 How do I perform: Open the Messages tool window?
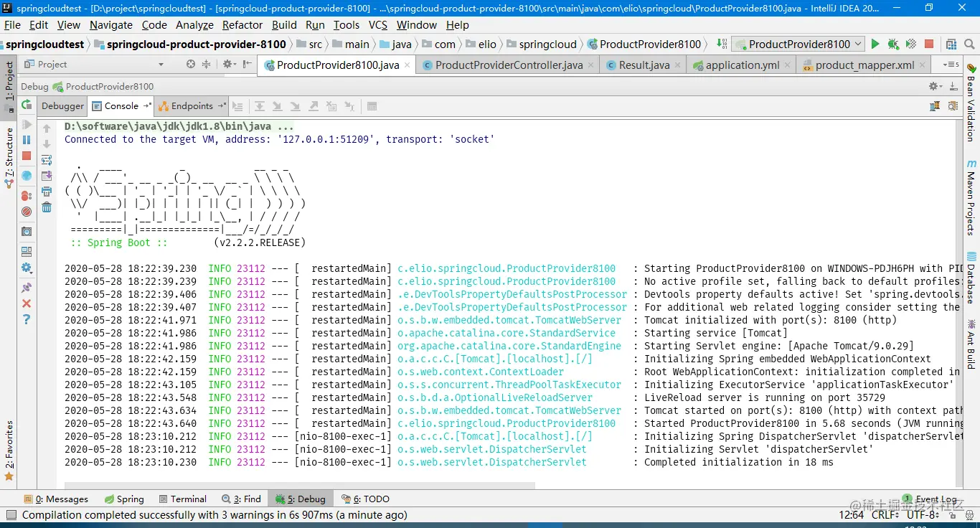56,499
